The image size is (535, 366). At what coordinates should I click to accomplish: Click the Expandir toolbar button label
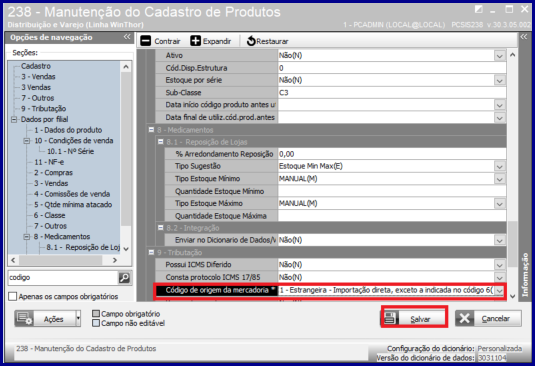[x=217, y=41]
